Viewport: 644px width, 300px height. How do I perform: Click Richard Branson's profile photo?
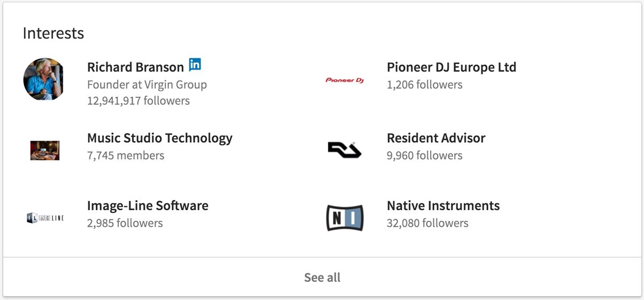click(44, 79)
